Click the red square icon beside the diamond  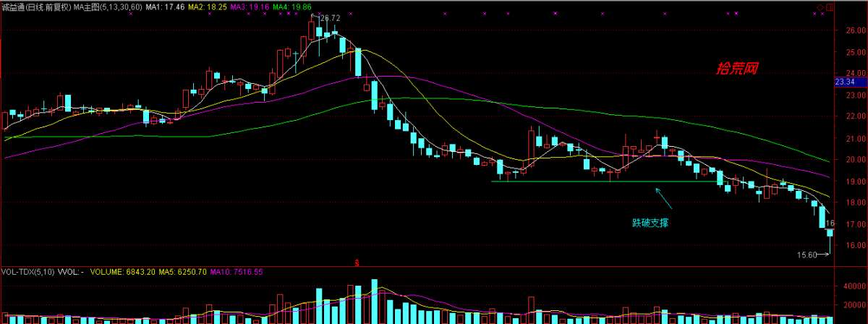coord(828,6)
